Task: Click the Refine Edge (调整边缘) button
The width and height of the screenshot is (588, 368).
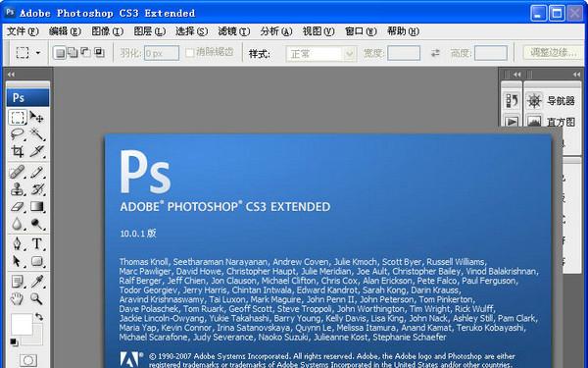Action: [554, 53]
